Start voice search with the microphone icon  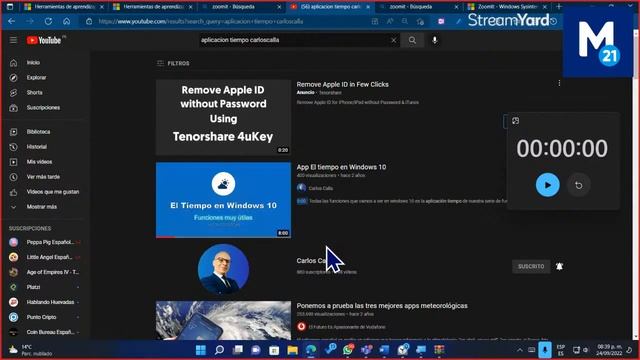435,40
